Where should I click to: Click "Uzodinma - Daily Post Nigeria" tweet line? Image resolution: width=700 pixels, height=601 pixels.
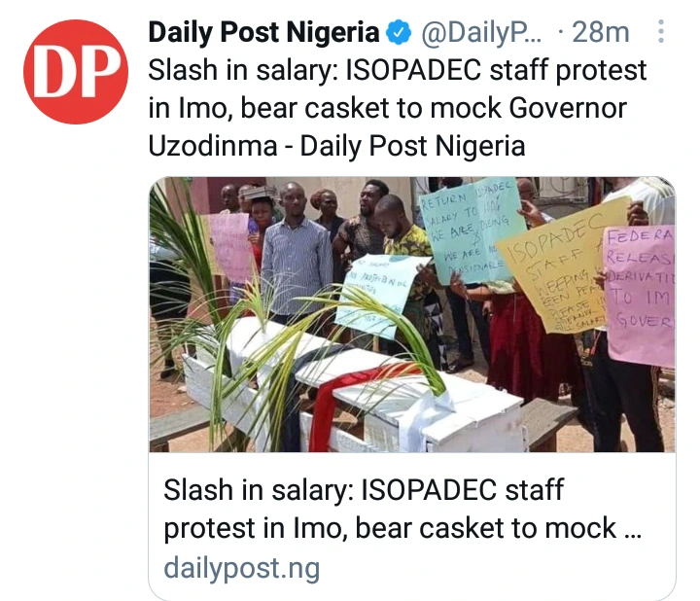tap(336, 146)
